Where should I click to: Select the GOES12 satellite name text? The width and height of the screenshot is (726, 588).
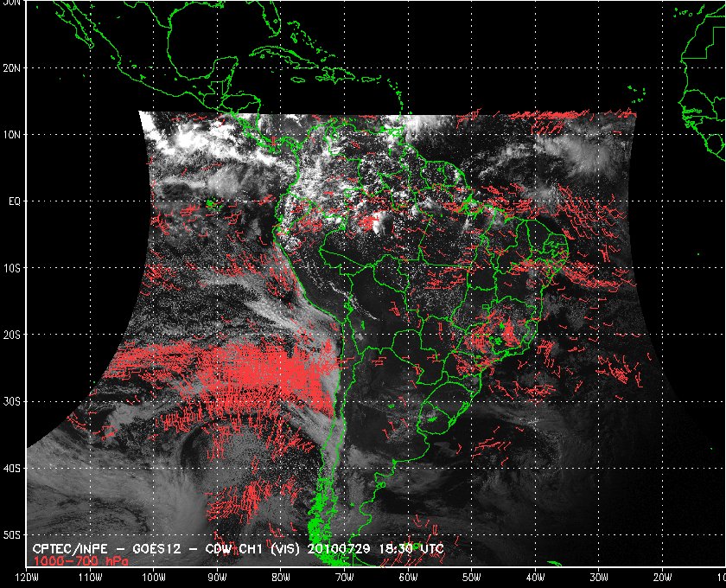click(156, 549)
